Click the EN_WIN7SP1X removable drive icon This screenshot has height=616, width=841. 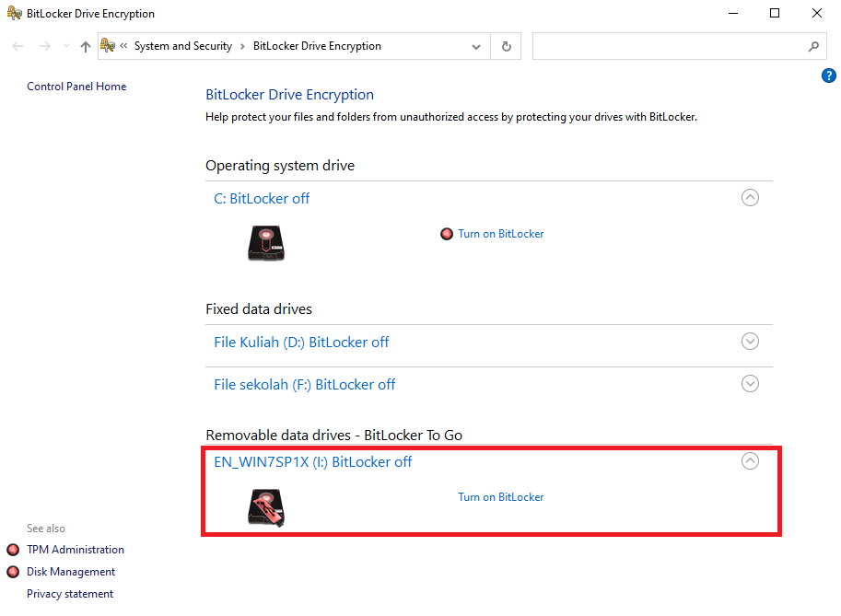(266, 507)
